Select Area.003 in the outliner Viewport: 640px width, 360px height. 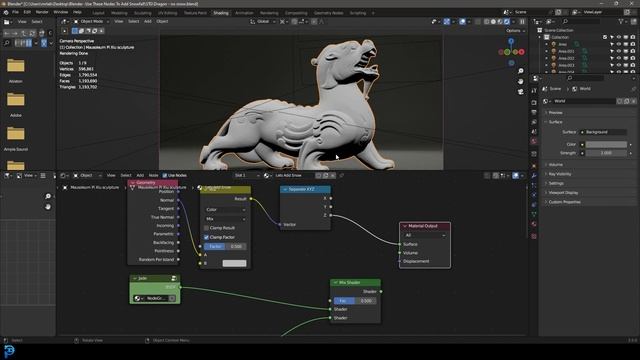point(566,65)
